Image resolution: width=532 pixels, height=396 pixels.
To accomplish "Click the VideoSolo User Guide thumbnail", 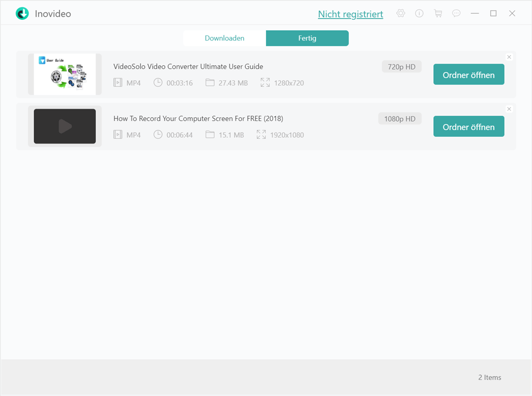I will 65,74.
